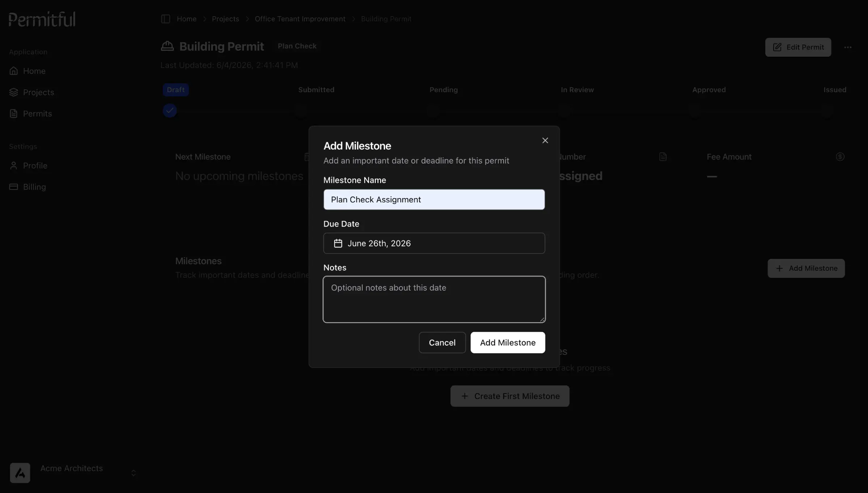Click the calendar icon in Due Date
The width and height of the screenshot is (868, 493).
coord(338,243)
